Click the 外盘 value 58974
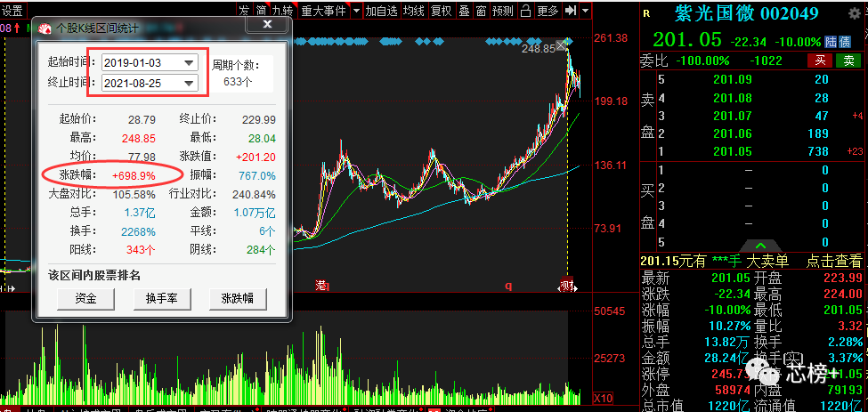Screen dimensions: 868x412 733,391
